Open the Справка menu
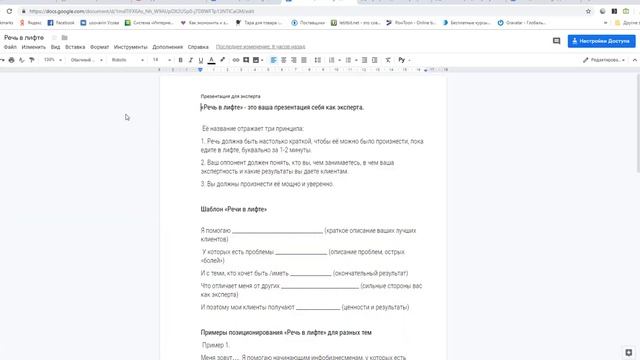The image size is (640, 360). click(x=198, y=47)
